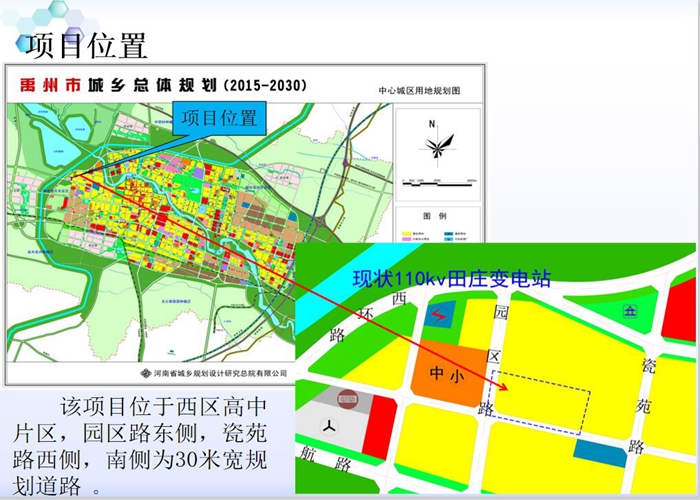Viewport: 700px width, 500px height.
Task: Click the '园' character of the 园区路 label
Action: point(501,312)
